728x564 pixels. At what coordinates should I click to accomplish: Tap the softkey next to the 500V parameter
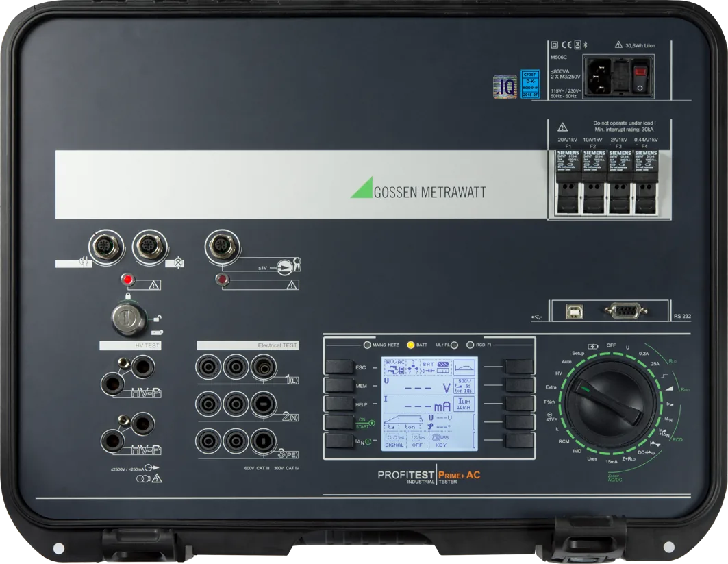point(519,385)
